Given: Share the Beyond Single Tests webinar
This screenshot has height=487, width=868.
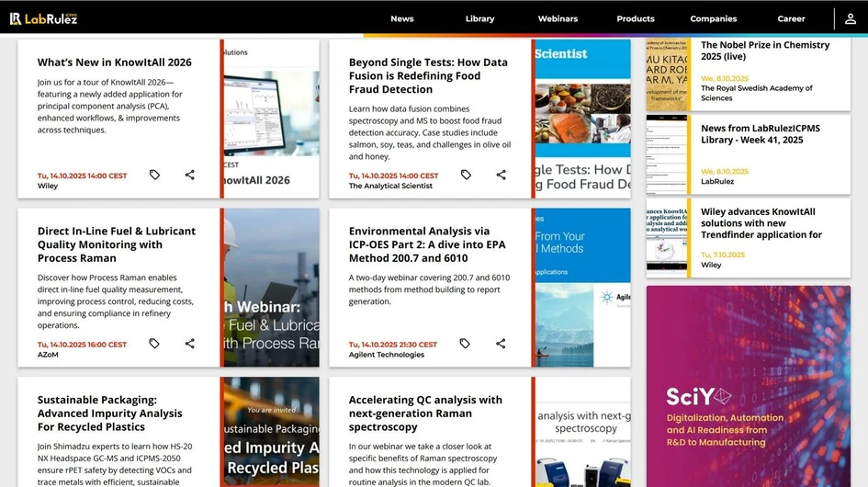Looking at the screenshot, I should 501,176.
